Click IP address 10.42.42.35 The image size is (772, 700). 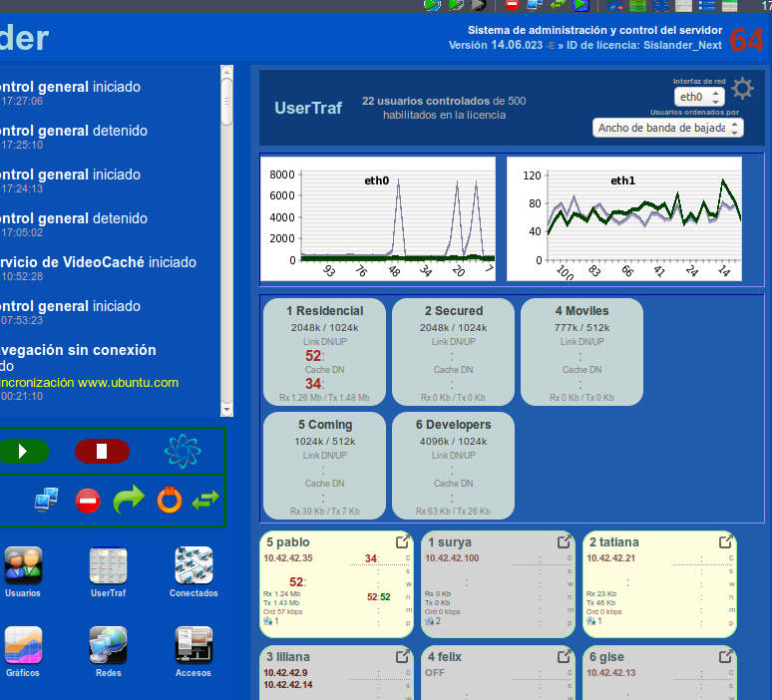click(x=288, y=557)
